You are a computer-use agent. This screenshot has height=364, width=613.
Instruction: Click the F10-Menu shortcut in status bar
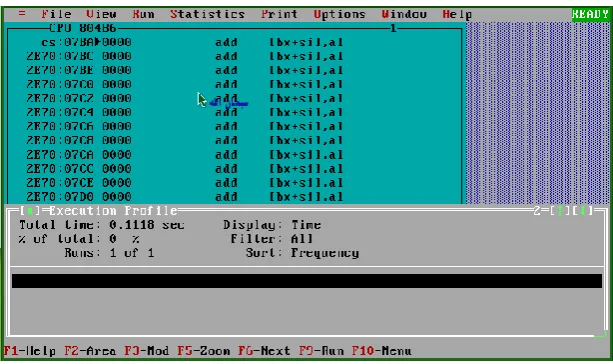click(x=382, y=351)
